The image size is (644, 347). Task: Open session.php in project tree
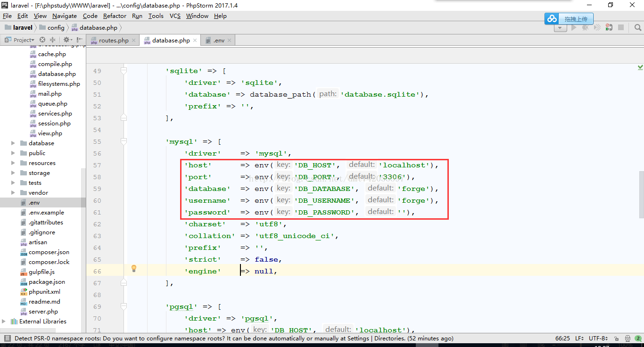(x=50, y=124)
